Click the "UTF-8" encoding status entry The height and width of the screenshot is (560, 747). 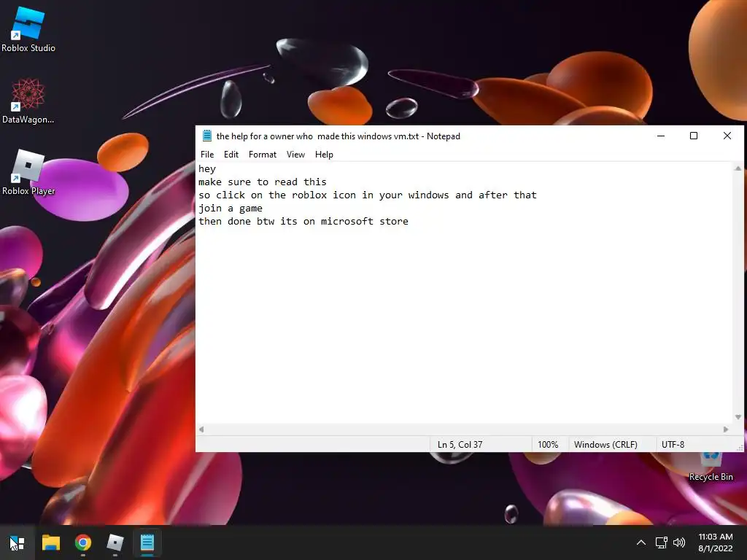pyautogui.click(x=673, y=444)
